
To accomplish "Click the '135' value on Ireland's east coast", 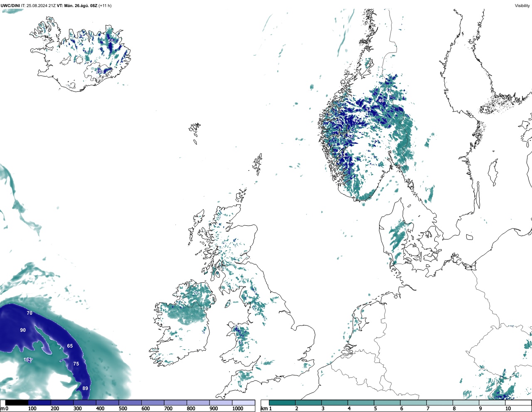I will coord(205,308).
